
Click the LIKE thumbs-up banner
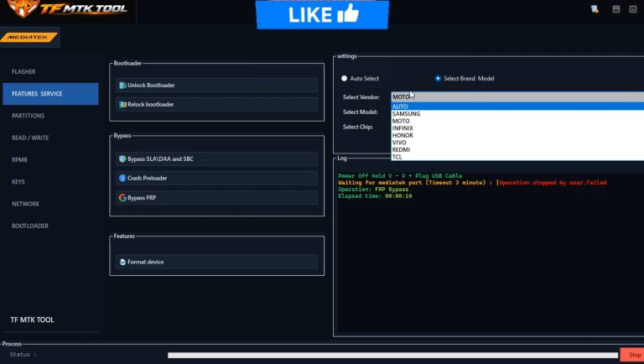(322, 15)
